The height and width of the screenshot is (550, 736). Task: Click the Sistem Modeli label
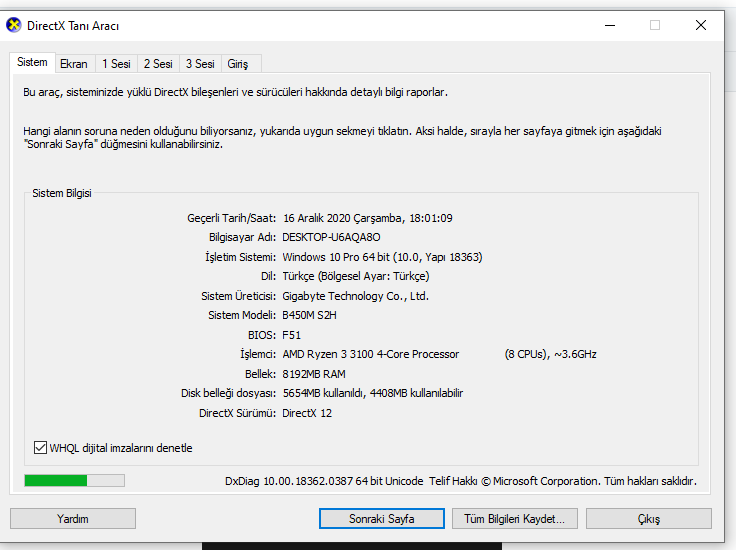point(242,315)
